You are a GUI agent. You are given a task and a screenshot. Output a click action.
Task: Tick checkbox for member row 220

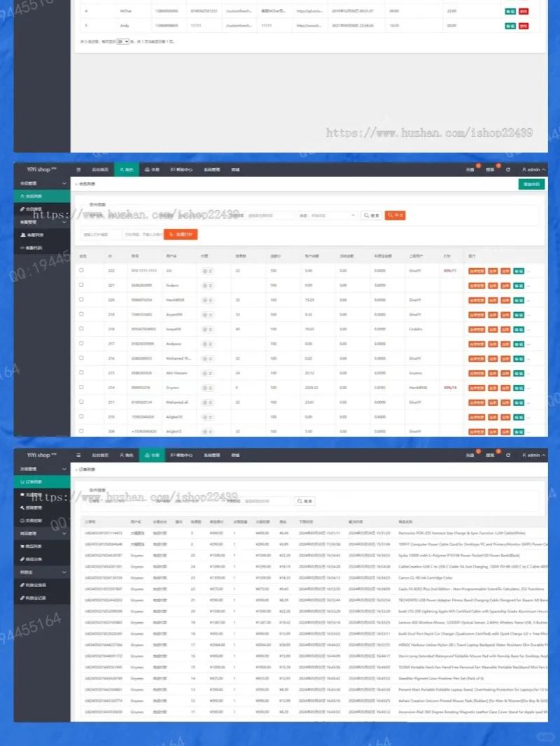[81, 300]
